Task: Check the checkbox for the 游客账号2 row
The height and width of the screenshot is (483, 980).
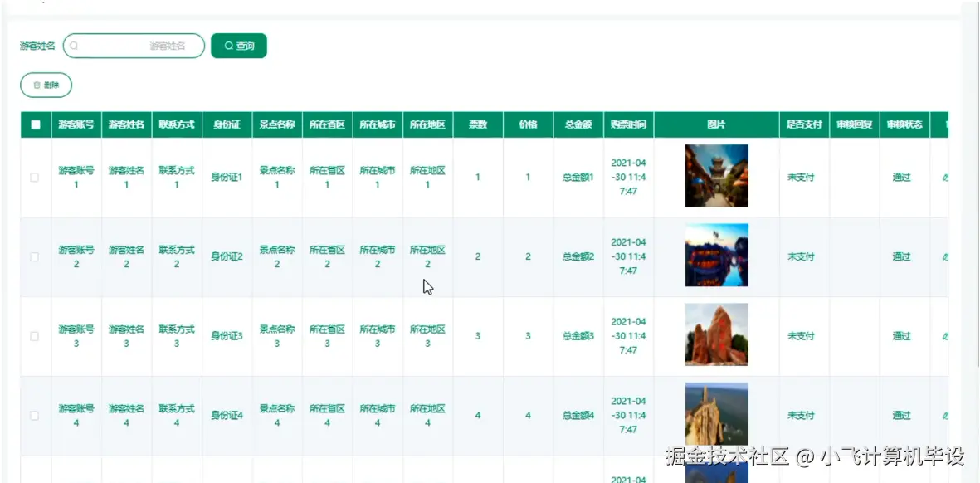Action: pyautogui.click(x=34, y=256)
